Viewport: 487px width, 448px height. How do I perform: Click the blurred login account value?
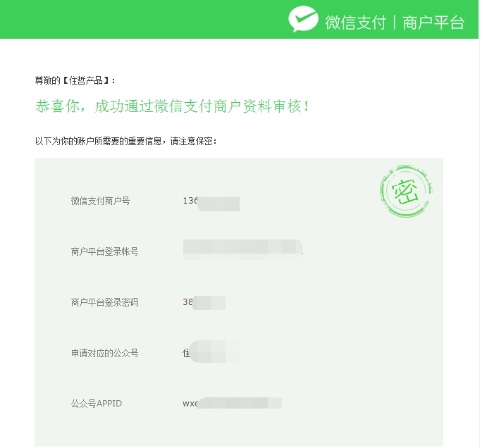tap(242, 249)
